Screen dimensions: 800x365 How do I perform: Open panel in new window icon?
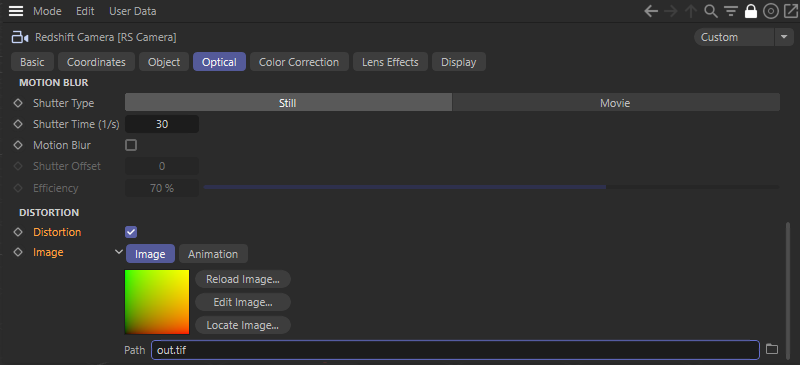coord(790,11)
